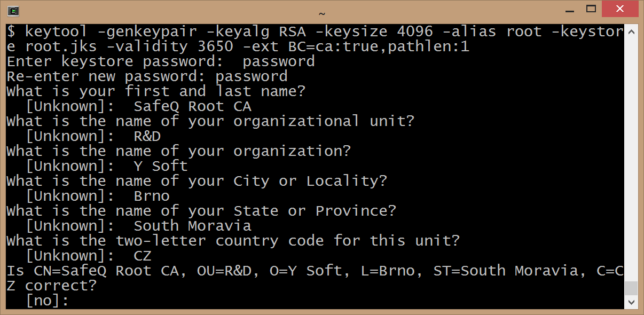Click the "first and last name" question line
The width and height of the screenshot is (644, 315).
click(156, 91)
